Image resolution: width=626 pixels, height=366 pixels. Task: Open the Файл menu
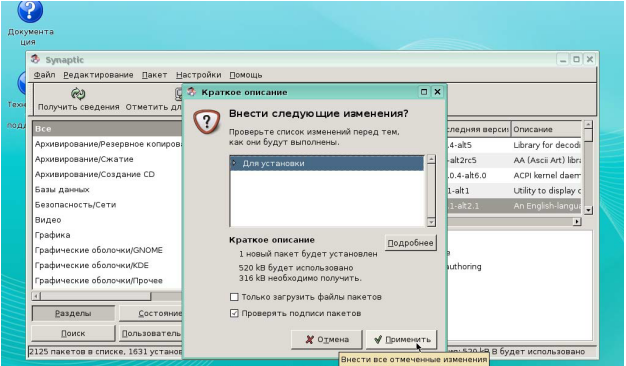44,75
